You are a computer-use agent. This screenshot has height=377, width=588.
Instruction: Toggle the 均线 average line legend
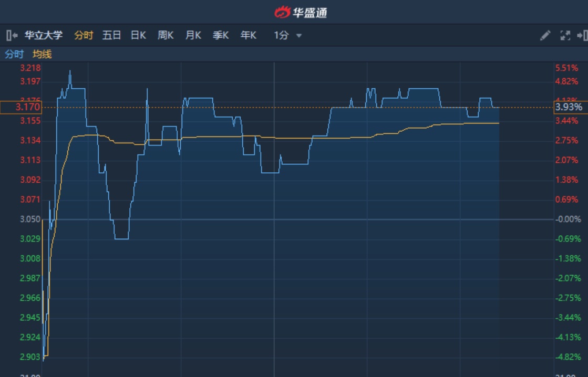tap(42, 54)
